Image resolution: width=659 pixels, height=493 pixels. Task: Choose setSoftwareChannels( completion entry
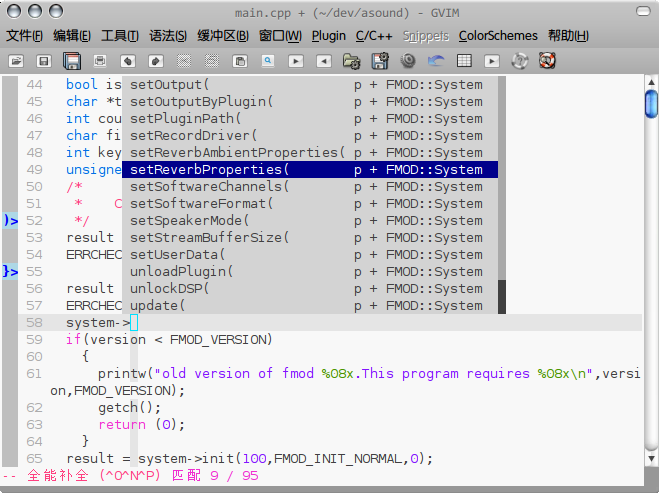[x=310, y=187]
